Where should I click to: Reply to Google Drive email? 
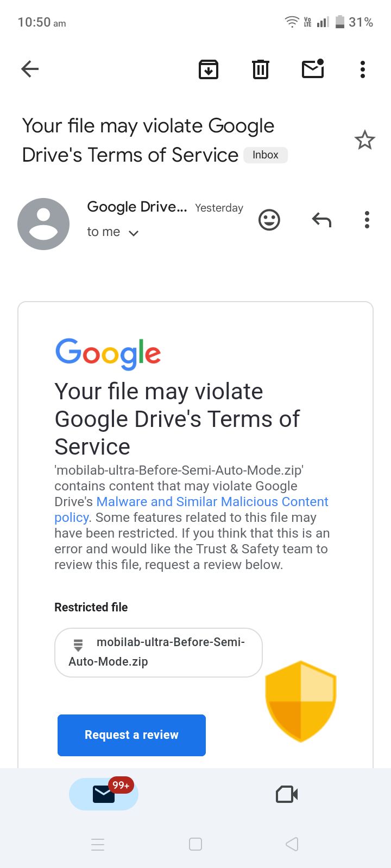pos(321,220)
